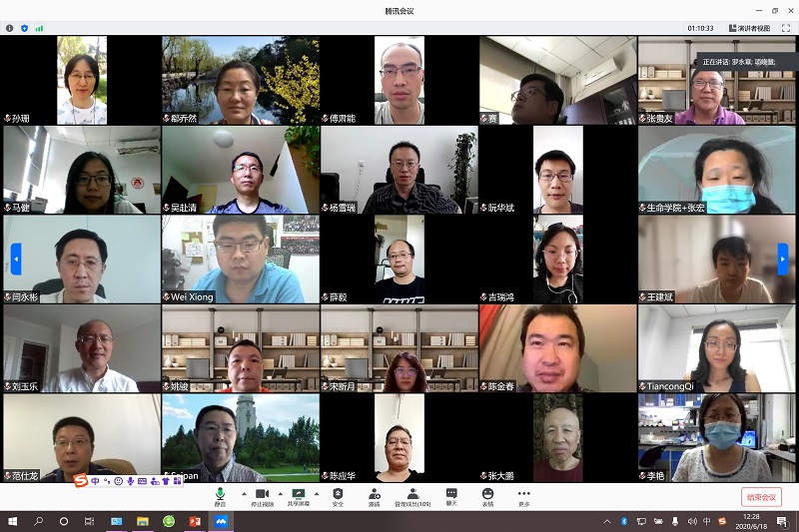Open the More (更多) menu
This screenshot has width=799, height=532.
coord(523,495)
